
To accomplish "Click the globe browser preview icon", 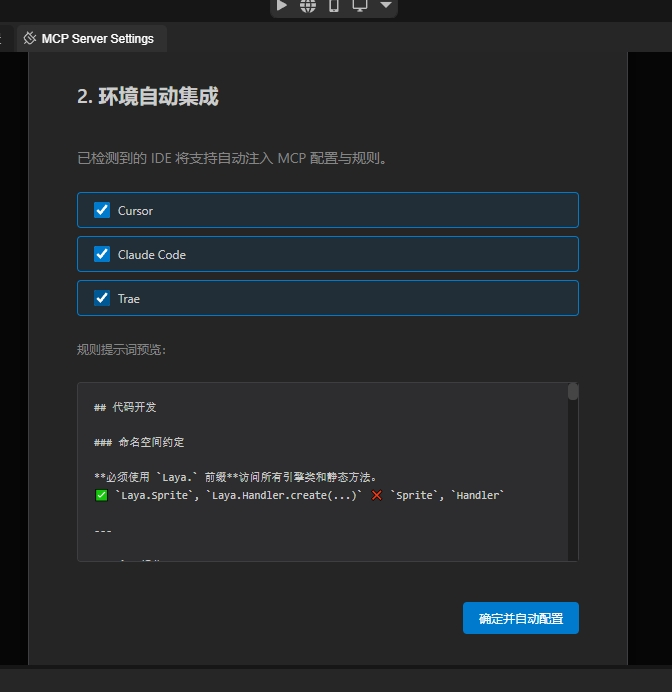I will point(308,6).
